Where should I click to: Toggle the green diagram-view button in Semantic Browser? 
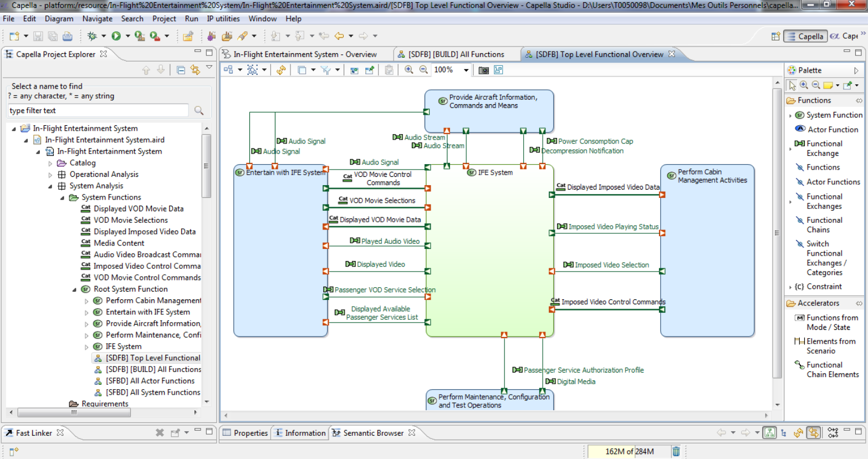click(769, 433)
